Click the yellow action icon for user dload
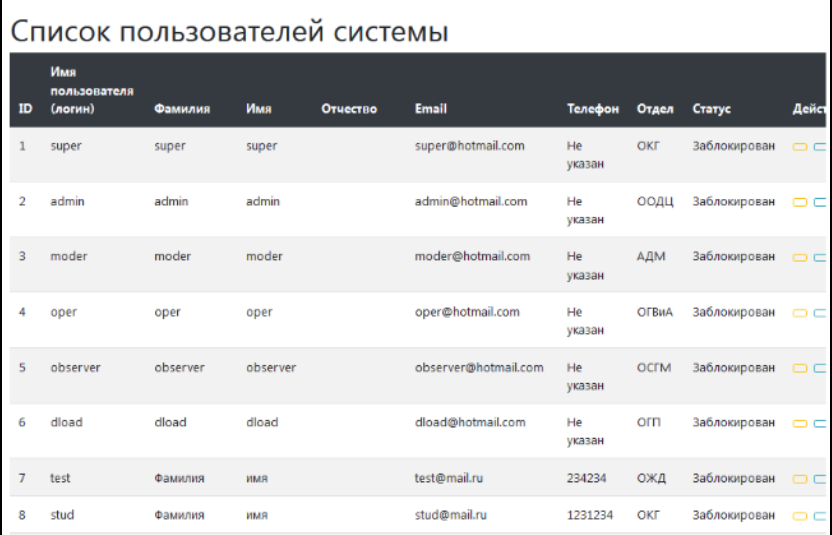This screenshot has height=535, width=832. (x=800, y=424)
